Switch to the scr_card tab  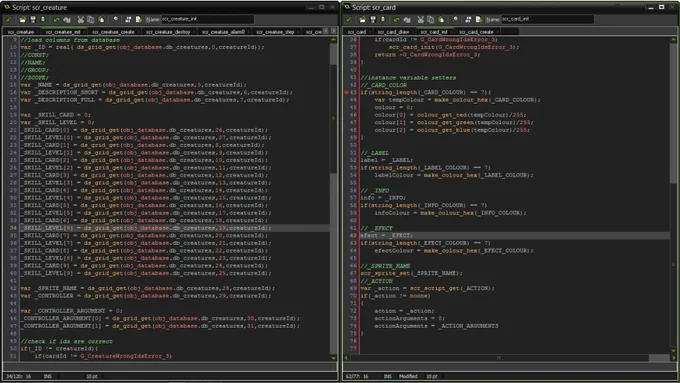tap(357, 32)
